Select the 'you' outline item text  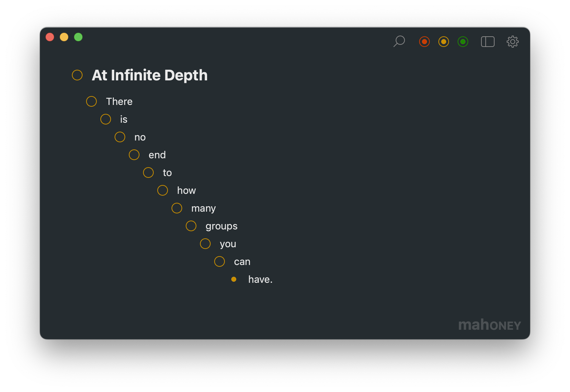coord(228,244)
